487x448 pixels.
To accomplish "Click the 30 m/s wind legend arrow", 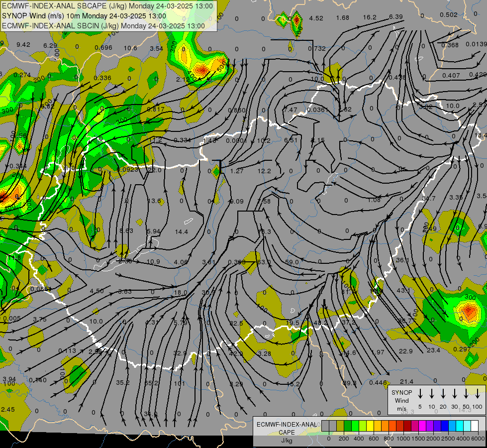I will point(455,394).
